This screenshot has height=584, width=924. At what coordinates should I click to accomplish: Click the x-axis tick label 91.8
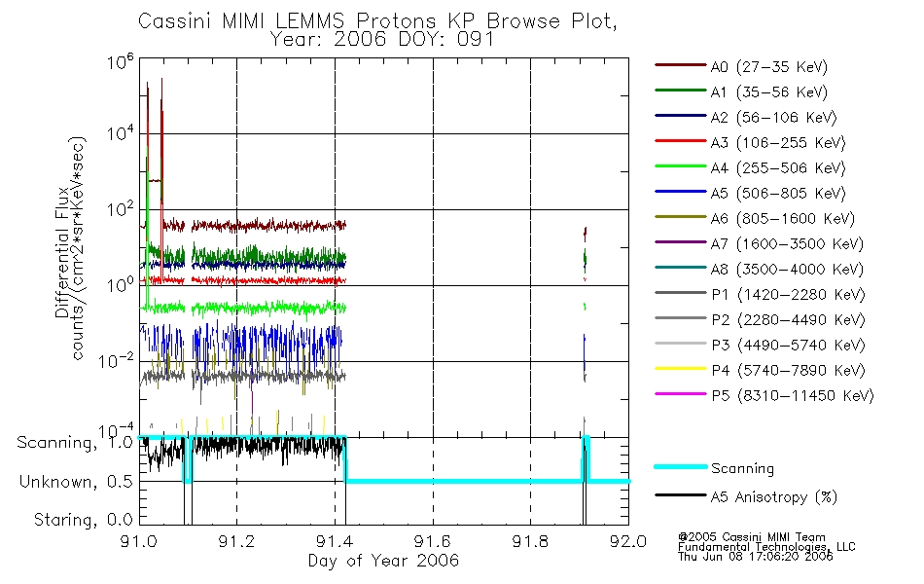click(x=530, y=541)
